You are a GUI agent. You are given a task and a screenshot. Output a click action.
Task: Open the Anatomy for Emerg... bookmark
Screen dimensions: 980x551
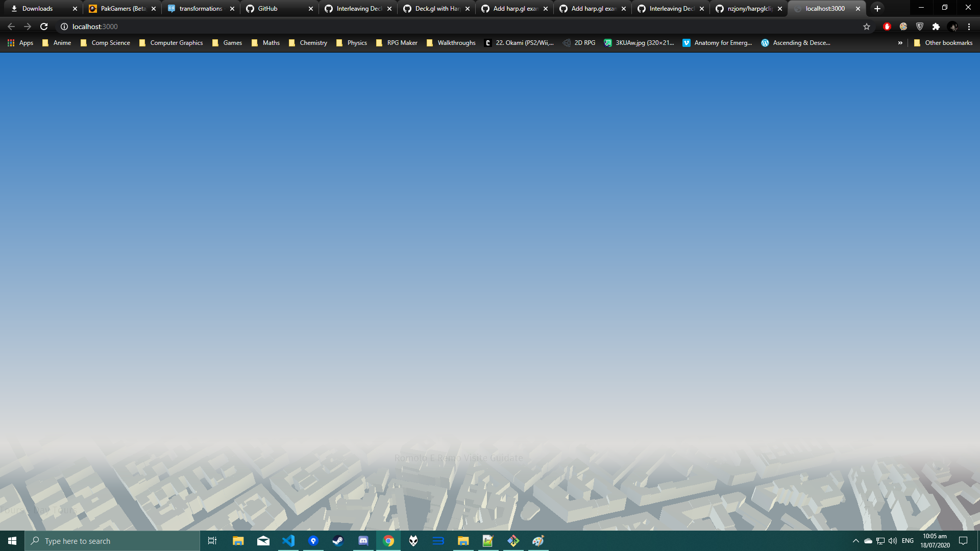click(x=717, y=43)
